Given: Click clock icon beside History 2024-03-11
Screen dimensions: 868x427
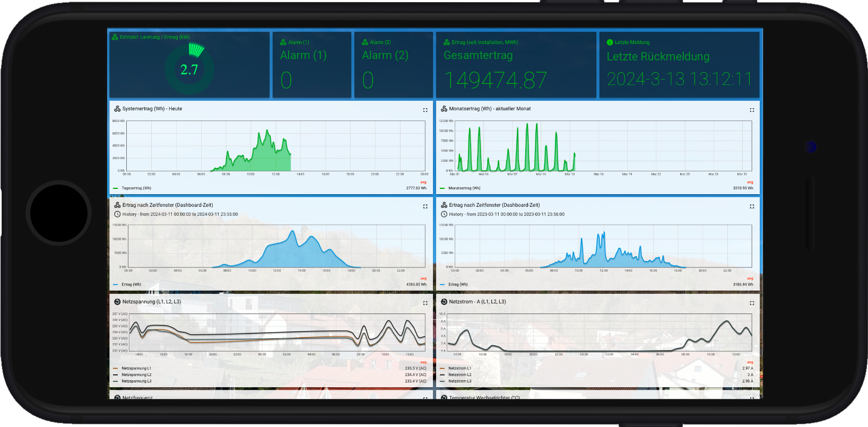Looking at the screenshot, I should (x=117, y=214).
